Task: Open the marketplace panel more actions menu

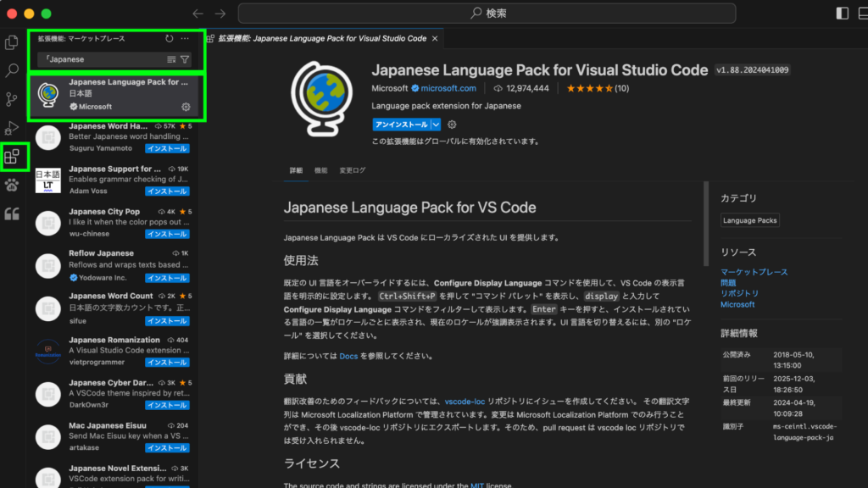Action: (x=185, y=38)
